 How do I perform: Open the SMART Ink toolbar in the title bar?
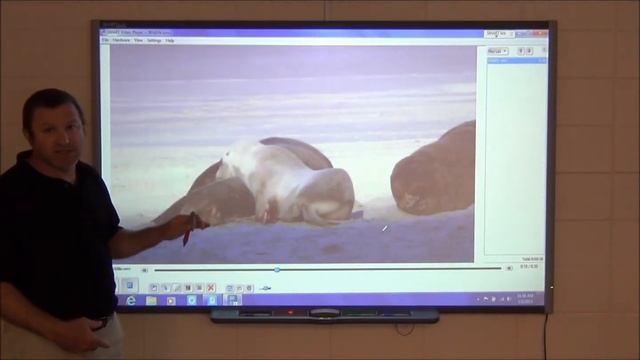[499, 34]
